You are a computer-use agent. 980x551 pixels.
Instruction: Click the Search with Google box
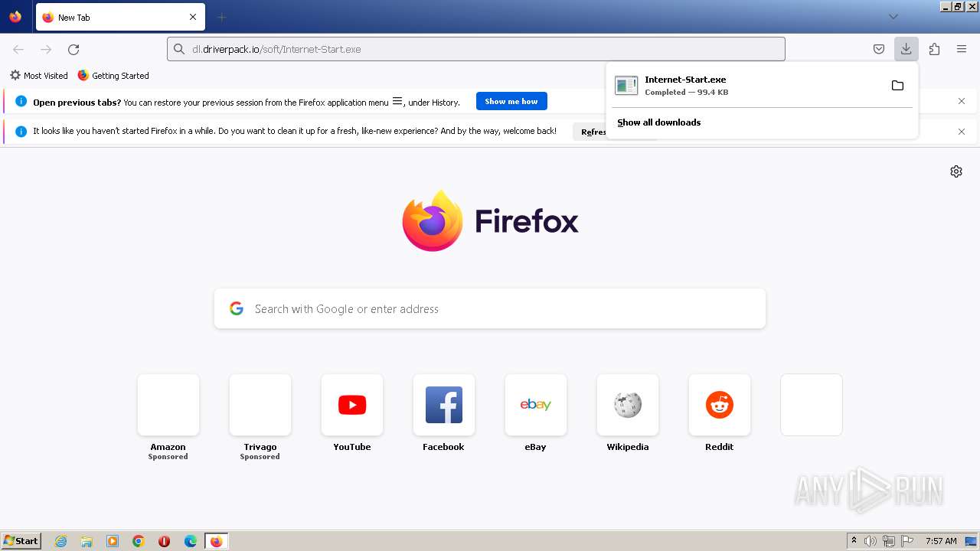pyautogui.click(x=490, y=308)
